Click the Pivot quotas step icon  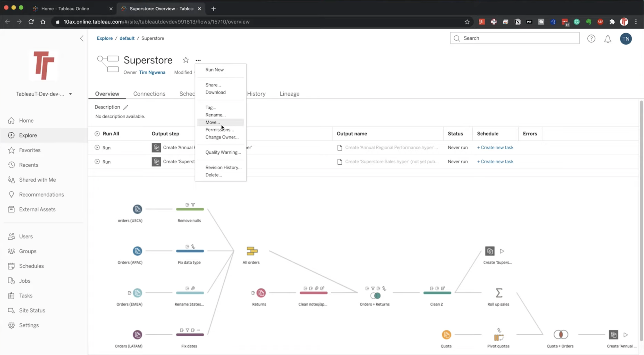coord(499,337)
